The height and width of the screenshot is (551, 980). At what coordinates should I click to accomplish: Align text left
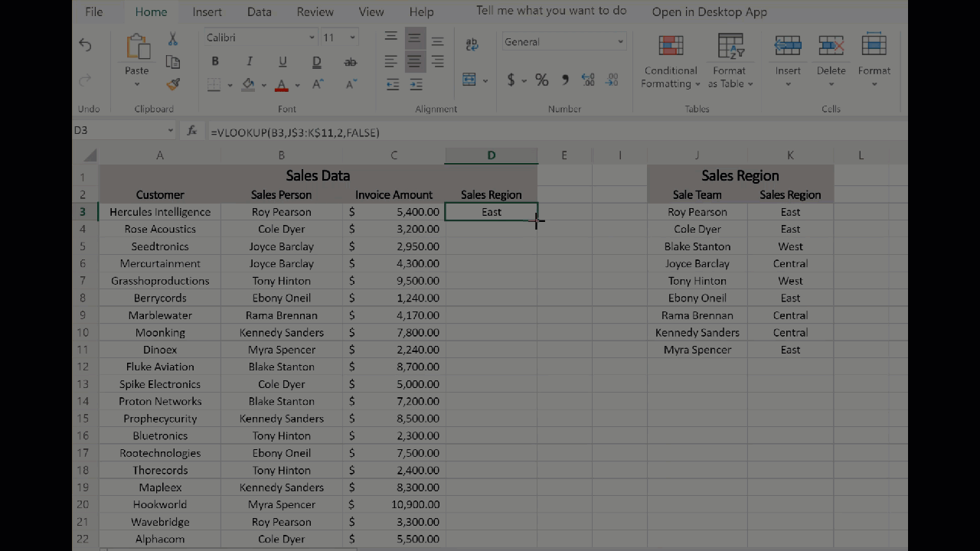(391, 61)
